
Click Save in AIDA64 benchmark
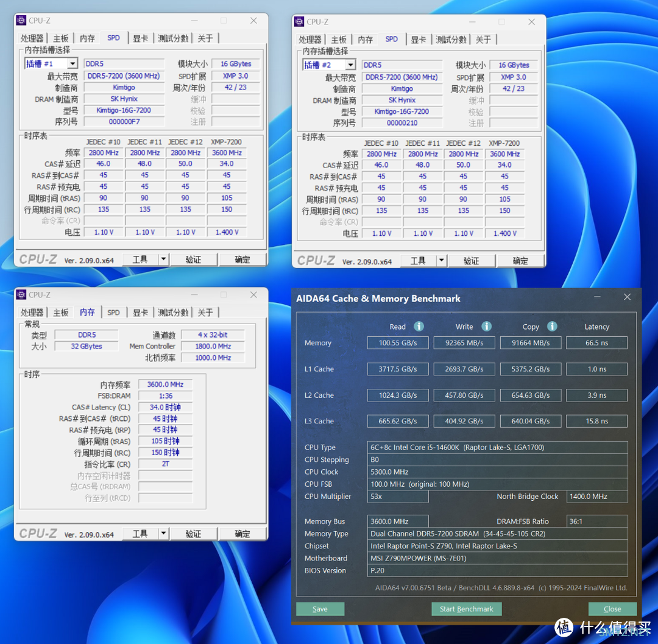tap(320, 609)
